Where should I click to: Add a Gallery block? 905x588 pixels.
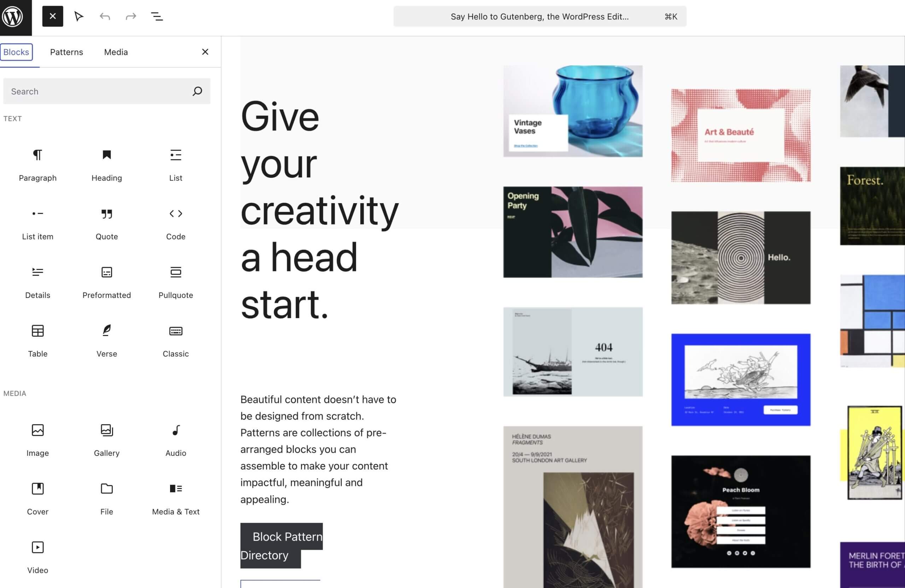(106, 440)
